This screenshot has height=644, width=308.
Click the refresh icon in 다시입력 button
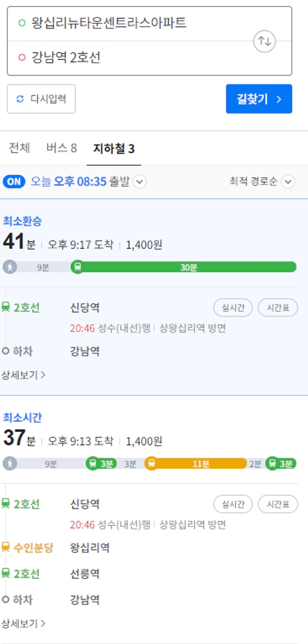pyautogui.click(x=20, y=99)
